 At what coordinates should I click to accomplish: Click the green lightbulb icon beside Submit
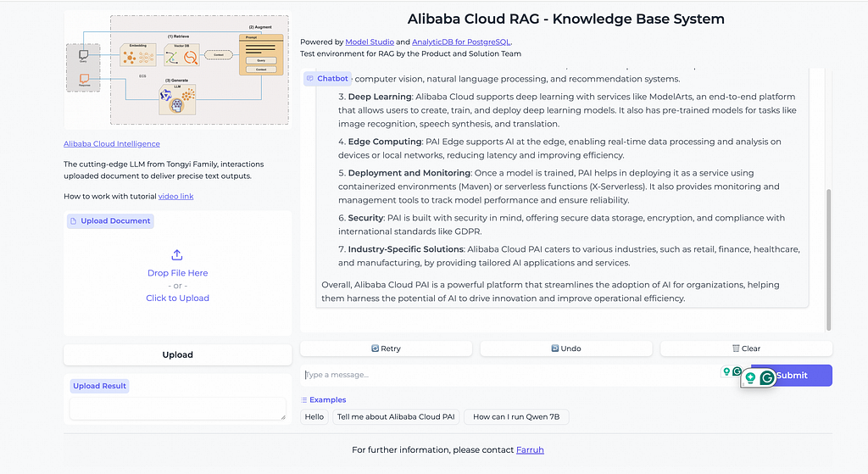click(x=750, y=377)
